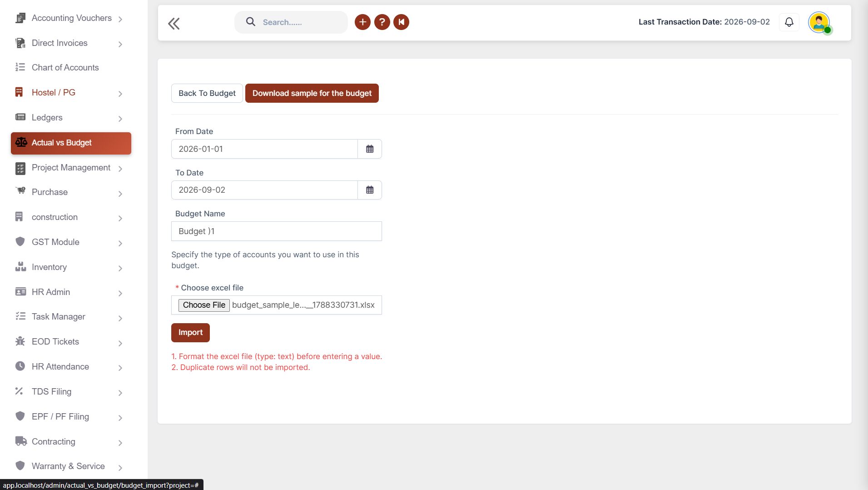Expand Accounting Vouchers submenu chevron
The height and width of the screenshot is (490, 868).
tap(120, 19)
